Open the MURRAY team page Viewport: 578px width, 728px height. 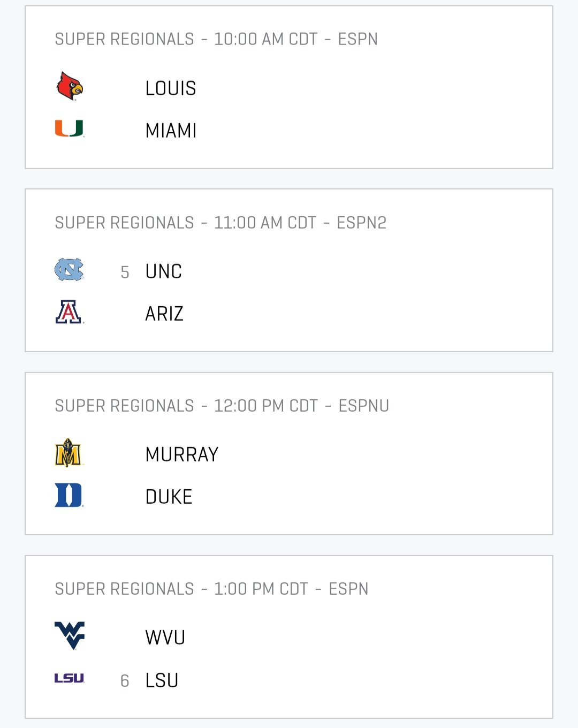182,454
